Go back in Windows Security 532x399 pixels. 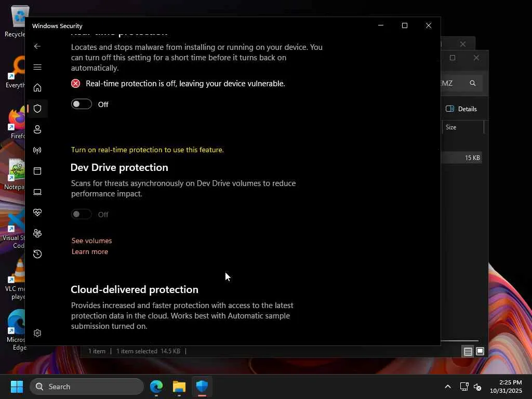click(x=37, y=46)
